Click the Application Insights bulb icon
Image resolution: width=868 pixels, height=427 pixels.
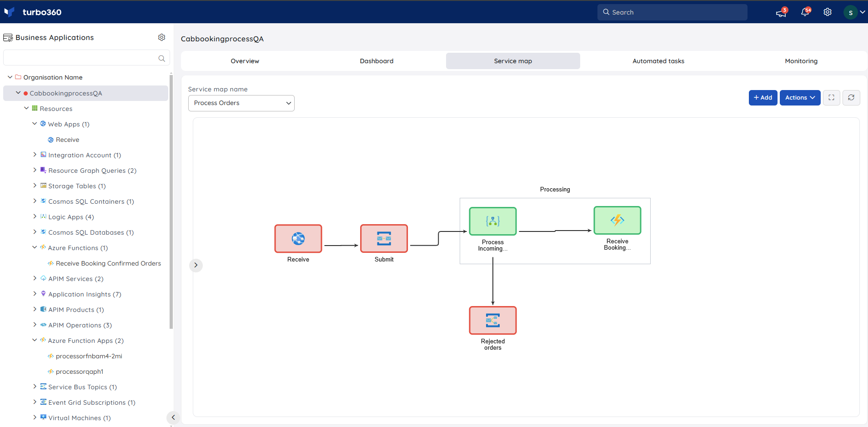tap(43, 294)
